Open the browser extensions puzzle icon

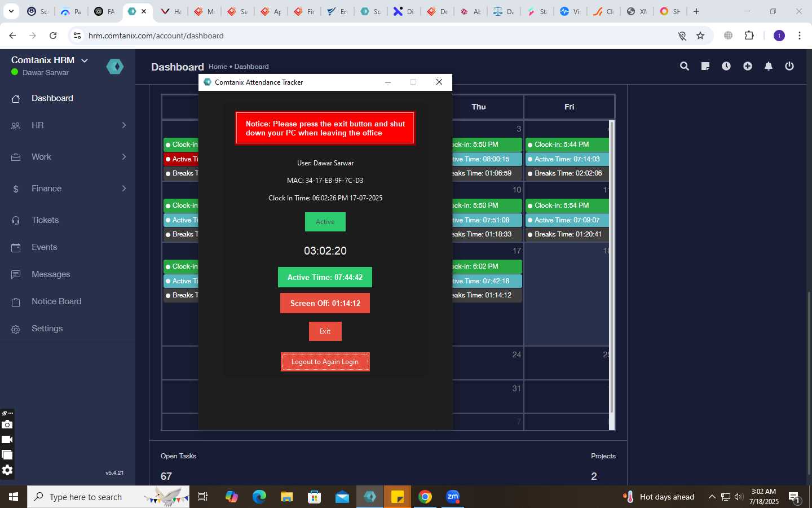[x=749, y=36]
